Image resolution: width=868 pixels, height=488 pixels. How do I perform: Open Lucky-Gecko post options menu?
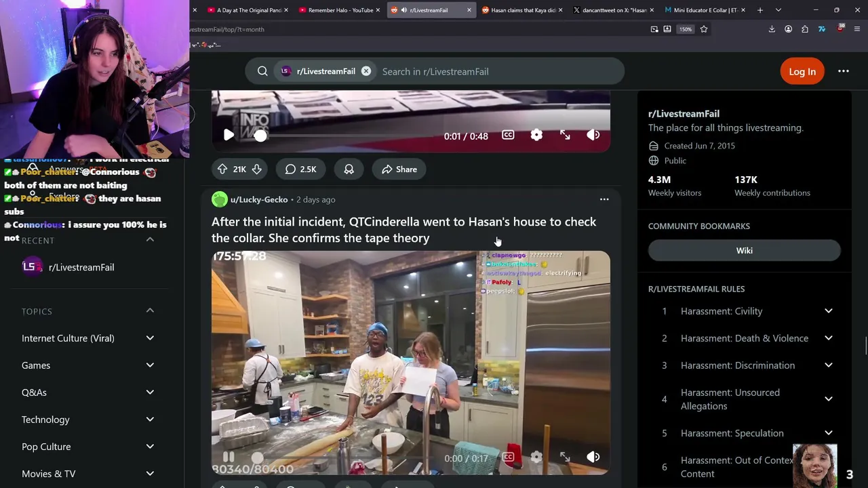(x=604, y=199)
